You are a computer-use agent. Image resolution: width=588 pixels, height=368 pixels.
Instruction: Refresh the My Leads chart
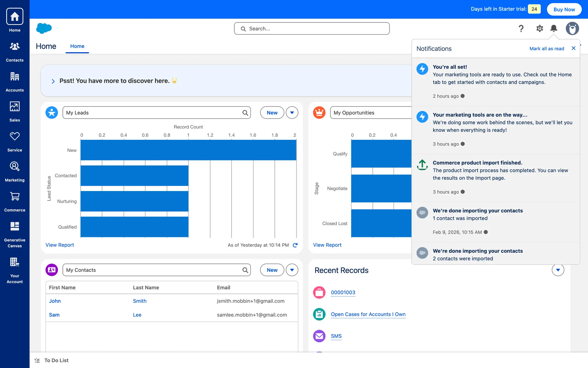pos(295,245)
